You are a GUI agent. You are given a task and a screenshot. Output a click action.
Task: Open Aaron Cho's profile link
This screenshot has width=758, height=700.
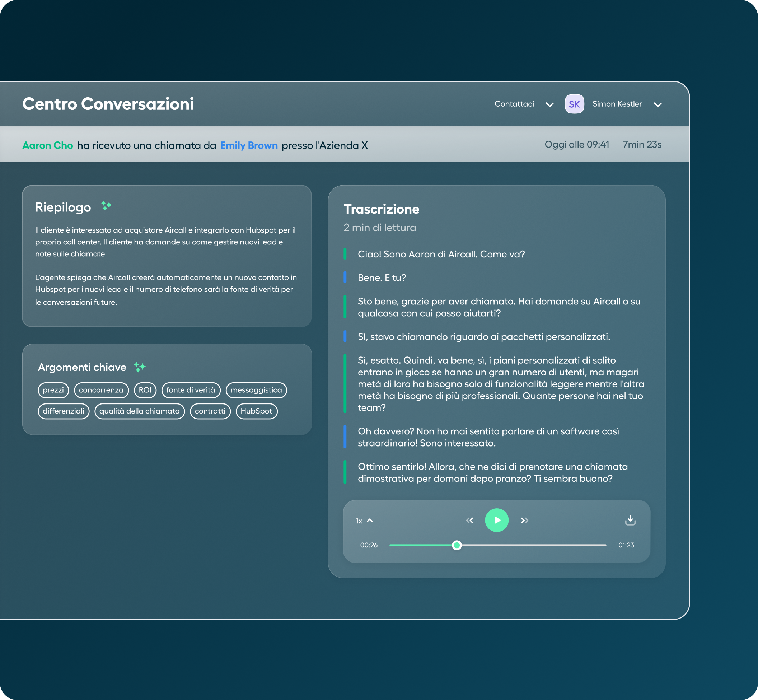(48, 145)
